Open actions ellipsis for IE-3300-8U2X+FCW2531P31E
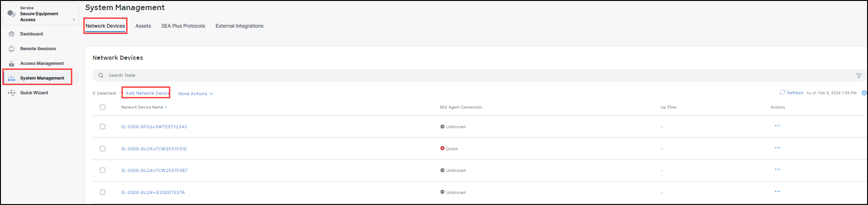 click(x=777, y=148)
